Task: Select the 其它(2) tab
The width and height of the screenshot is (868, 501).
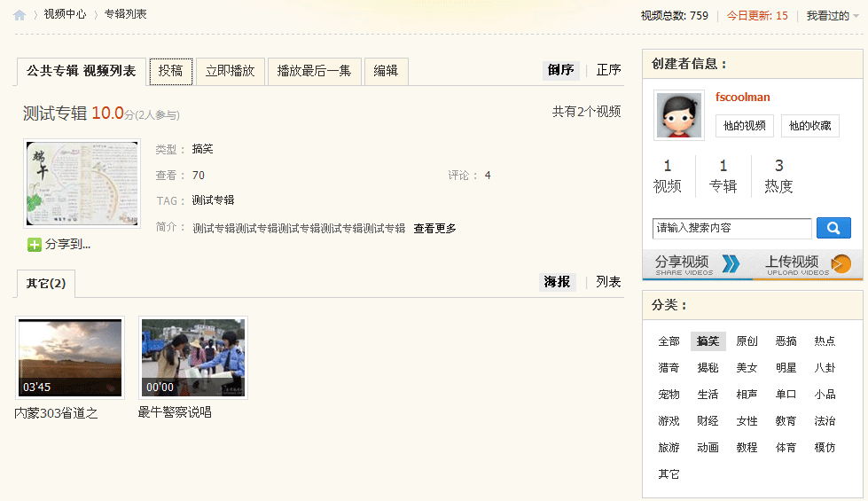Action: click(46, 284)
